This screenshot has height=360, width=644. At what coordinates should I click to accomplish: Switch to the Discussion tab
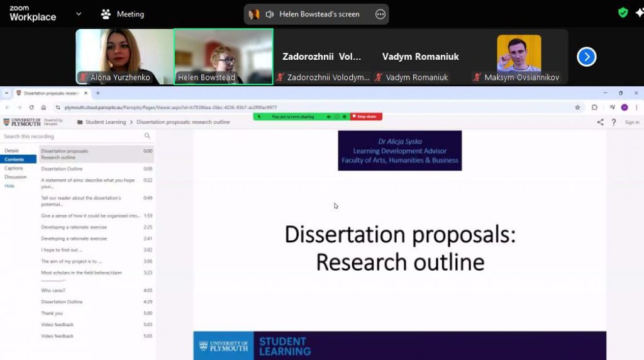click(16, 177)
